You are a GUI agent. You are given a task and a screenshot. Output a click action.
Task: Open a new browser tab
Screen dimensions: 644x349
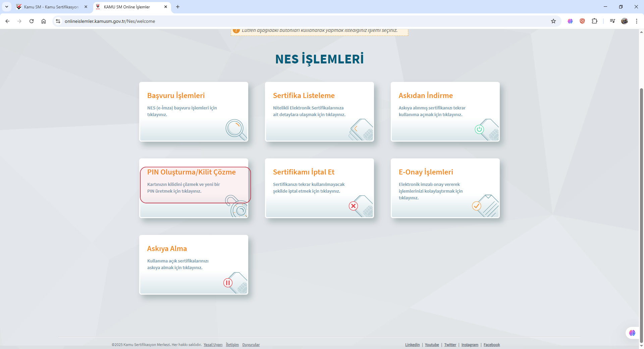pyautogui.click(x=178, y=7)
